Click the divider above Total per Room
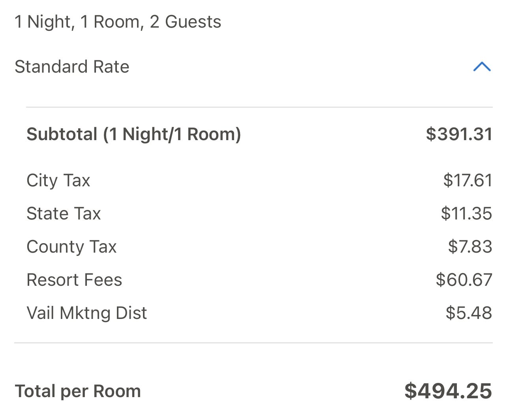Image resolution: width=507 pixels, height=420 pixels. click(253, 343)
